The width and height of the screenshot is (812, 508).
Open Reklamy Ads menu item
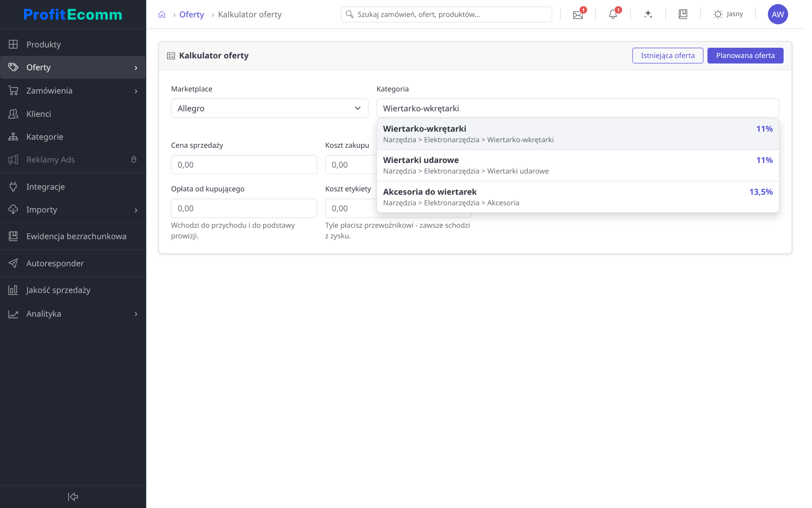(73, 160)
